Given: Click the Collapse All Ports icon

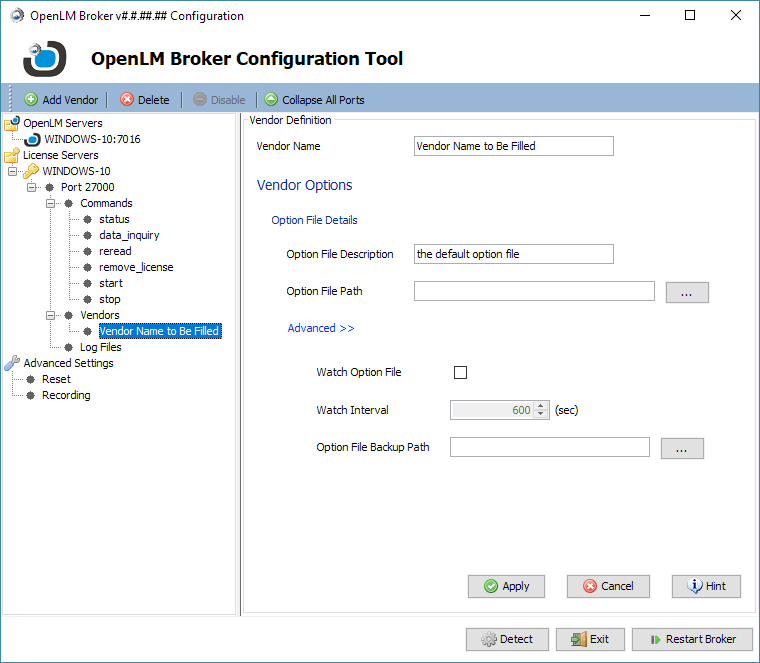Looking at the screenshot, I should [271, 100].
